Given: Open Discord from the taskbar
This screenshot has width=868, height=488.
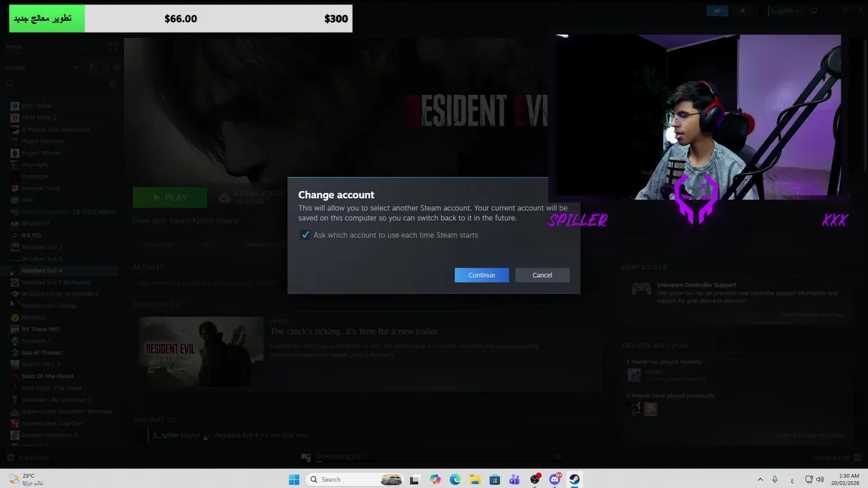Looking at the screenshot, I should tap(555, 479).
